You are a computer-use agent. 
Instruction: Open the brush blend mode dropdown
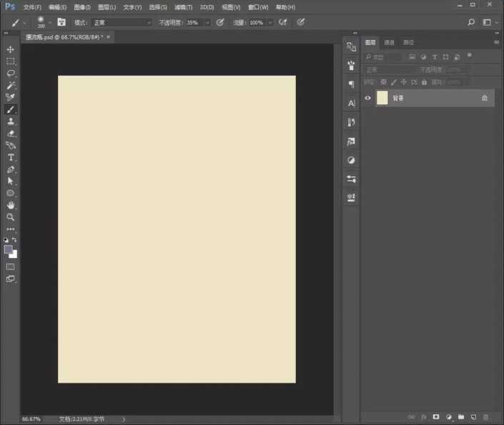[x=122, y=22]
